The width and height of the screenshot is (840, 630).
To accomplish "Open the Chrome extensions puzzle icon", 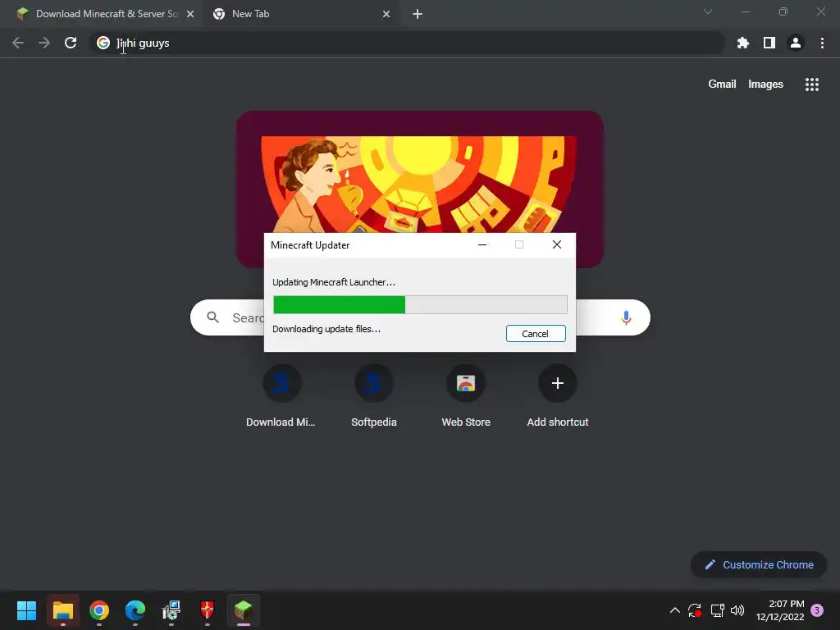I will [x=742, y=43].
